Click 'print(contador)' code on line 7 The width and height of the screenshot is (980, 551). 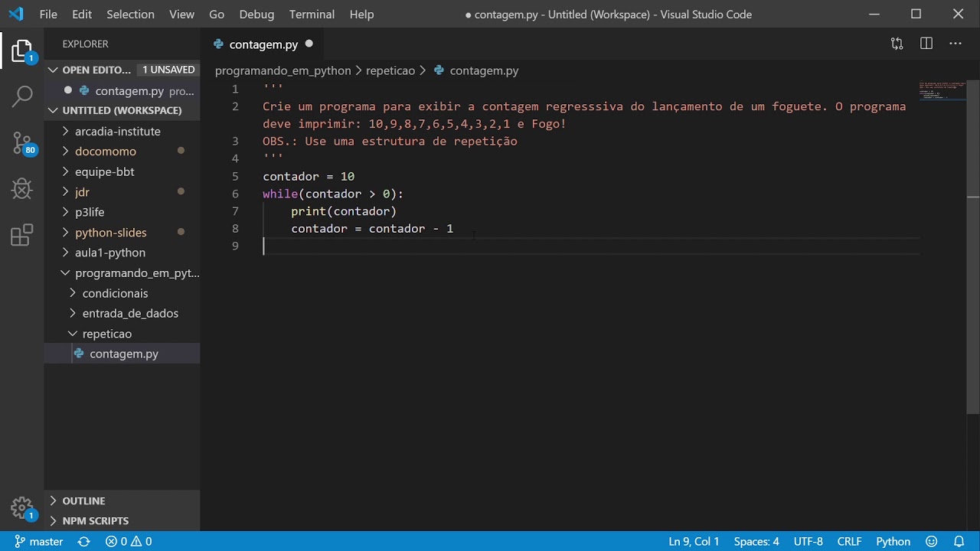coord(344,211)
